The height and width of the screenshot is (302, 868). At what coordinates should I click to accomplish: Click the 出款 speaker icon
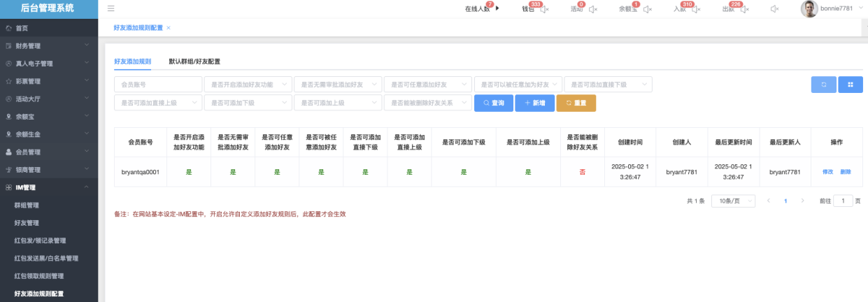click(x=744, y=9)
